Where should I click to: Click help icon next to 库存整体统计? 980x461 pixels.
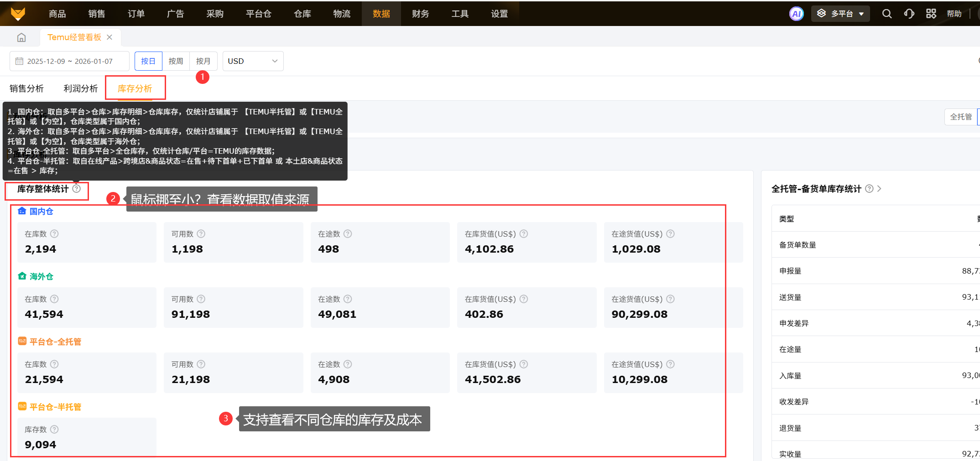point(77,188)
